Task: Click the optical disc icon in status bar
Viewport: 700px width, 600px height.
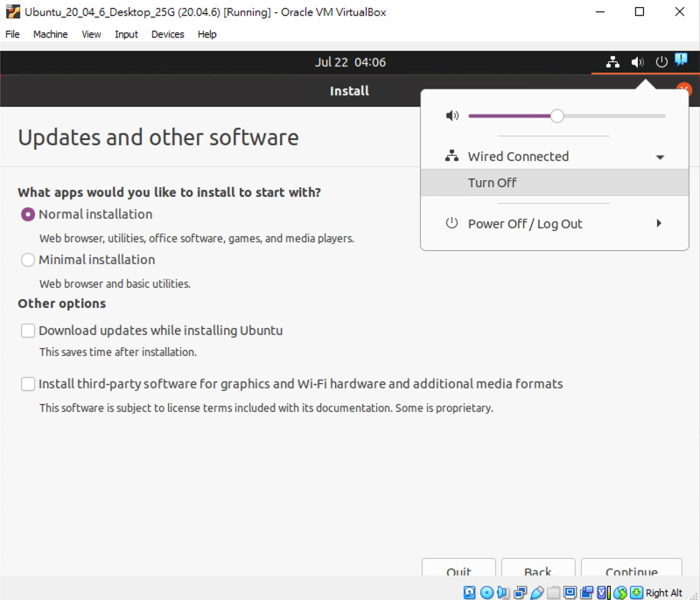Action: point(486,593)
